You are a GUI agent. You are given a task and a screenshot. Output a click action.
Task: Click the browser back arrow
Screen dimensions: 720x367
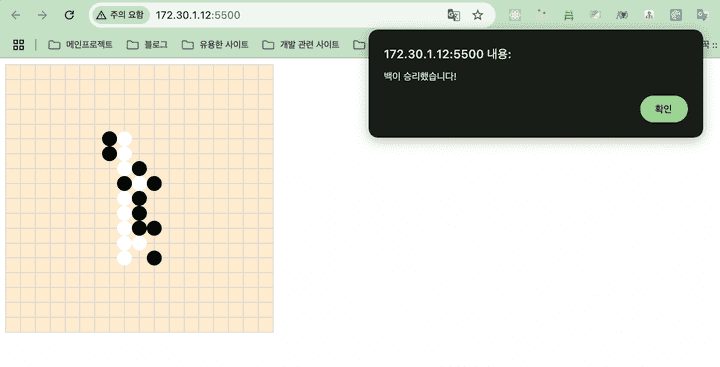(x=16, y=15)
